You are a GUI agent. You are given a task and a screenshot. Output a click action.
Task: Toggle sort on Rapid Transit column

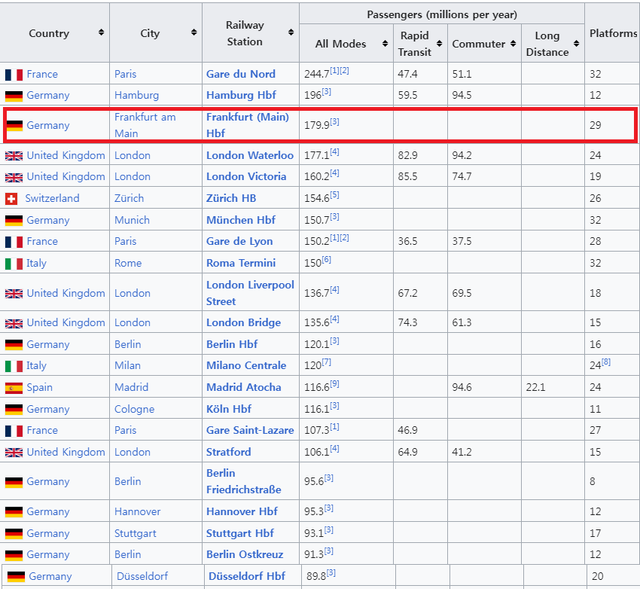(x=437, y=44)
